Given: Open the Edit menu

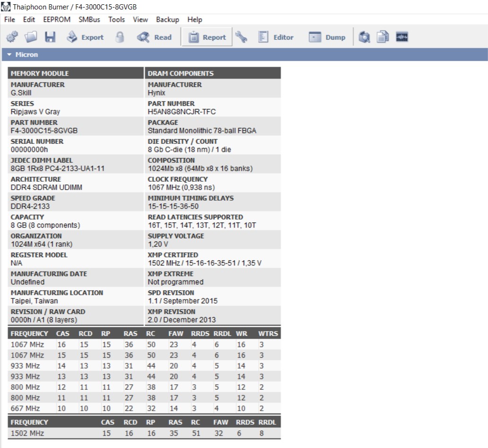Looking at the screenshot, I should [x=29, y=19].
